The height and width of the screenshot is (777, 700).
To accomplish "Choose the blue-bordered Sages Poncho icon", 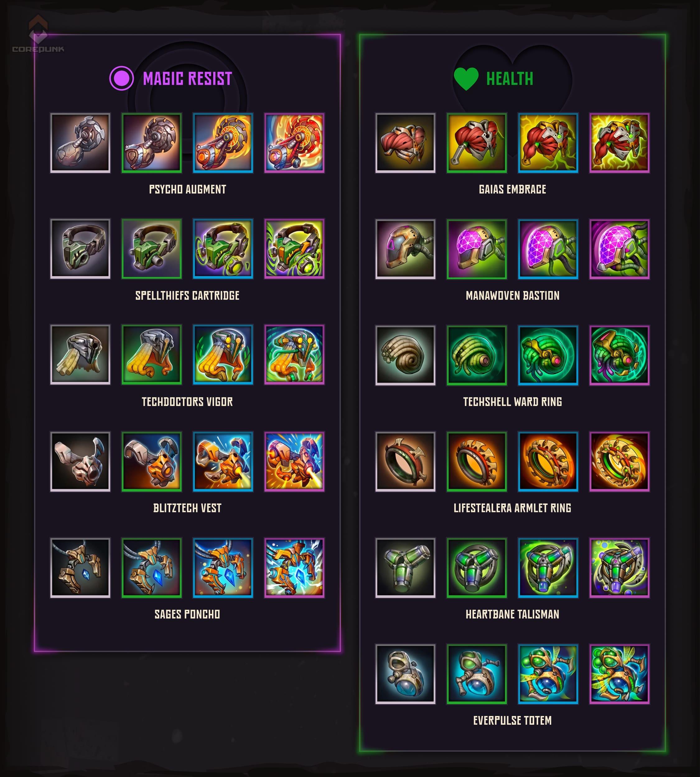I will [x=223, y=567].
